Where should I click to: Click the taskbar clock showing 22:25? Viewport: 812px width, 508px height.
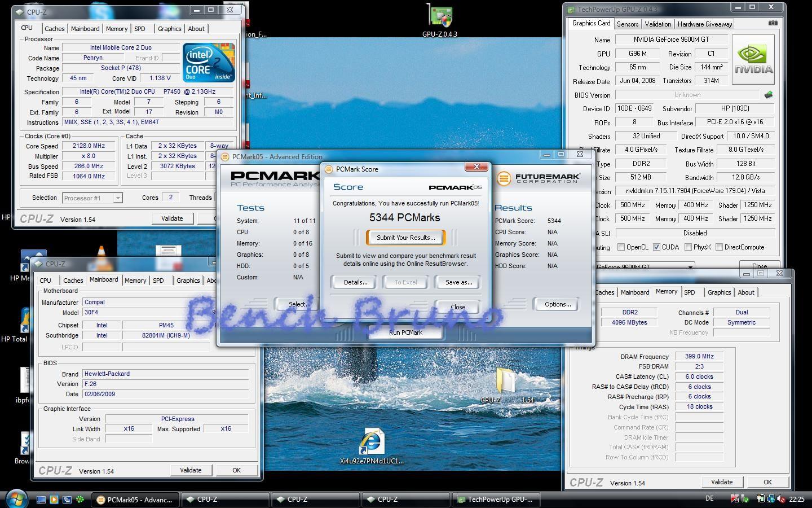797,499
